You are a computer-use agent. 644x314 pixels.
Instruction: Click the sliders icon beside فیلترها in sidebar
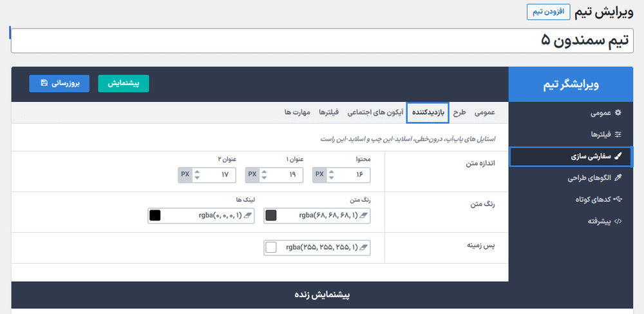[x=618, y=135]
